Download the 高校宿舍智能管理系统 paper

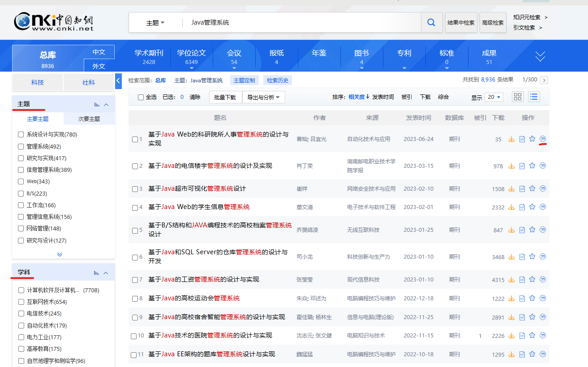tap(511, 317)
